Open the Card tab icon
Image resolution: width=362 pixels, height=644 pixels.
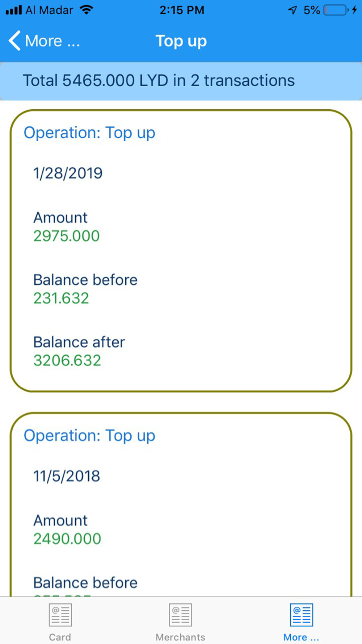60,615
